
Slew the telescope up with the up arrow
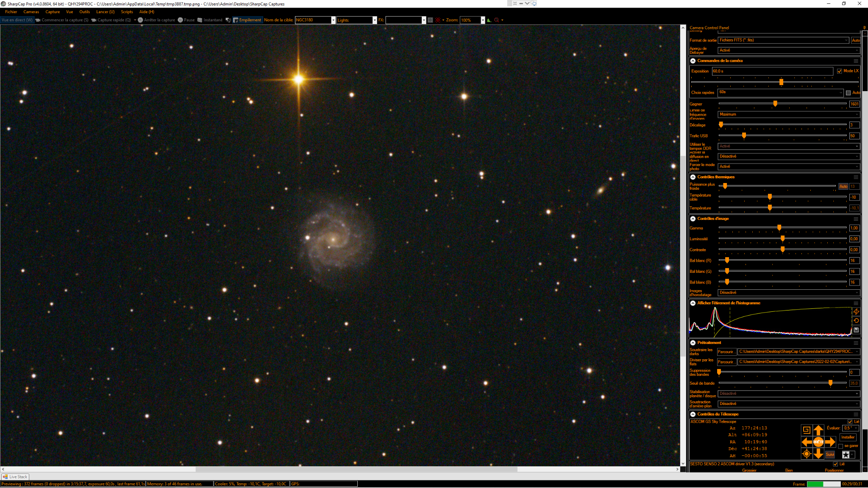pos(818,430)
